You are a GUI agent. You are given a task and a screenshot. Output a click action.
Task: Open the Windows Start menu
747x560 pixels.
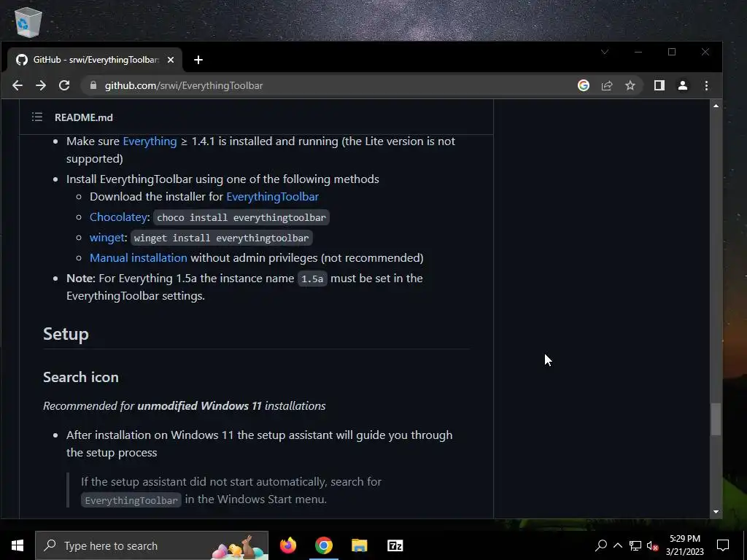[x=18, y=545]
